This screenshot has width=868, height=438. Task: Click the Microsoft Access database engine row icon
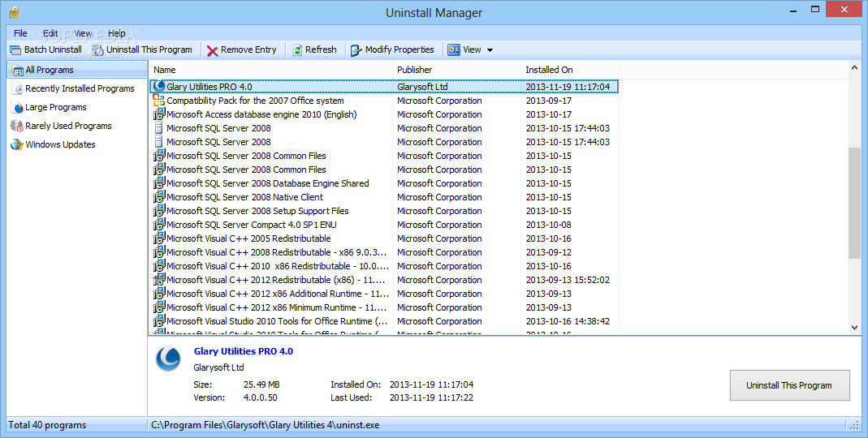159,114
